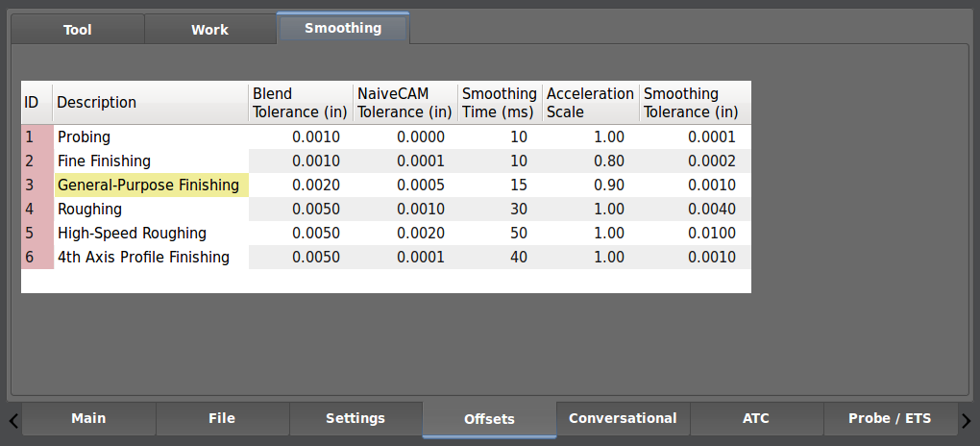The height and width of the screenshot is (446, 980).
Task: Click the Probing row description
Action: click(x=149, y=136)
